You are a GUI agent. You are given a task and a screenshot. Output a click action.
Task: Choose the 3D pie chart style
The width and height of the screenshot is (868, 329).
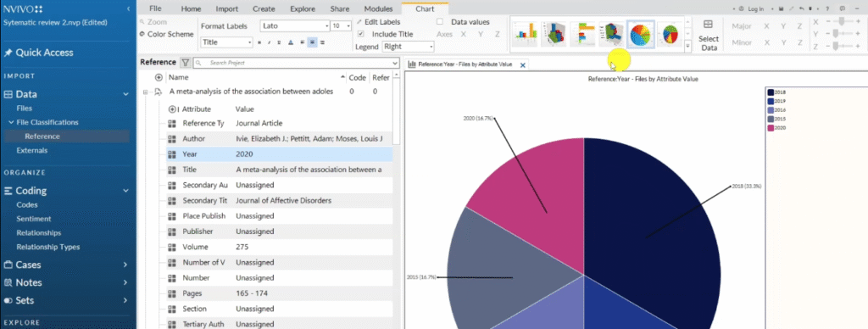click(x=670, y=34)
